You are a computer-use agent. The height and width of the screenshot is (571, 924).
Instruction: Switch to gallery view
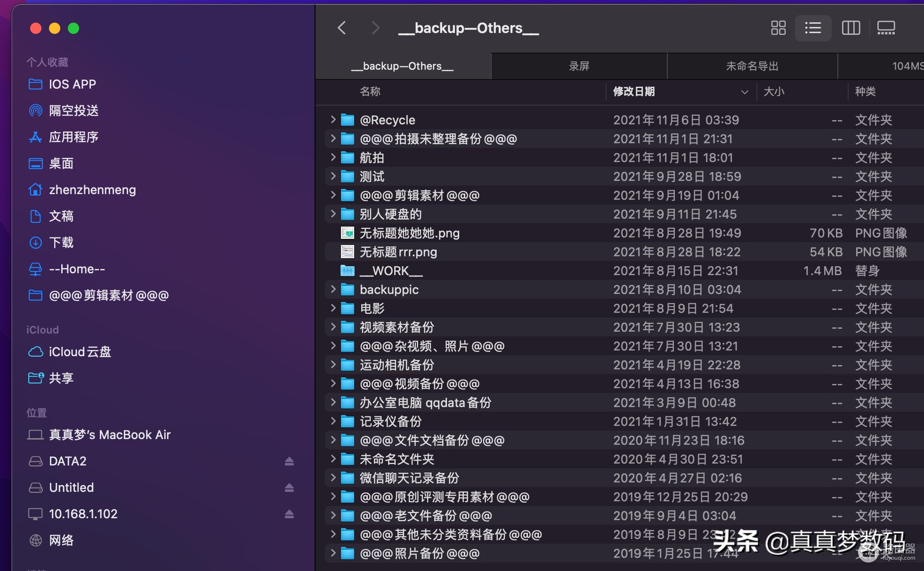886,28
